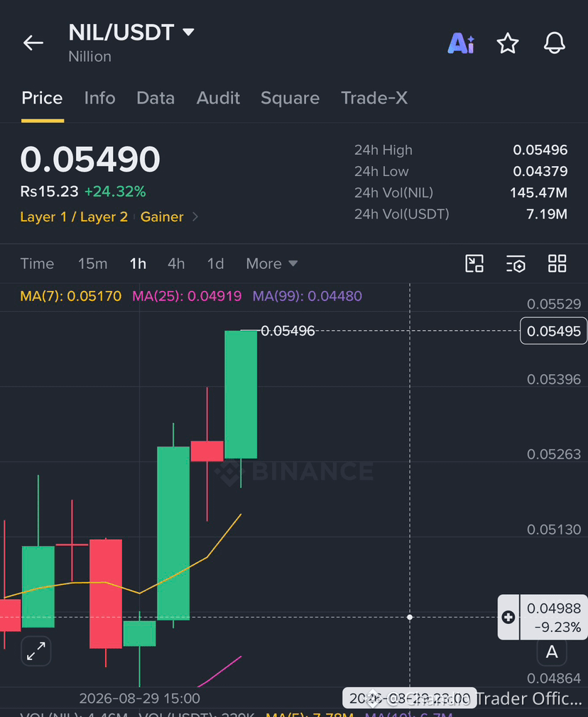Screen dimensions: 588x717
Task: Select the 1d chart interval
Action: 215,263
